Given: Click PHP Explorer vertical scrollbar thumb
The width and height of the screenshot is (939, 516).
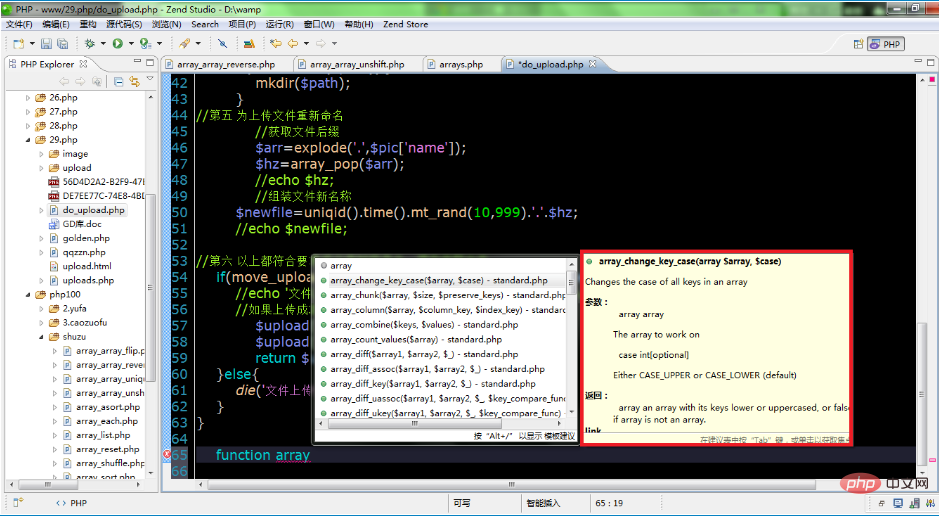Looking at the screenshot, I should pos(152,287).
